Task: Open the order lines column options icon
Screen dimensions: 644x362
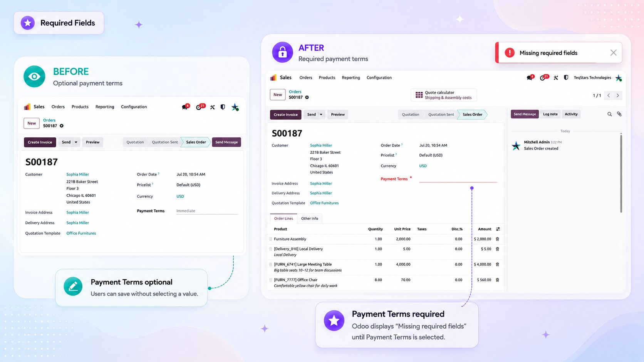Action: [x=498, y=229]
